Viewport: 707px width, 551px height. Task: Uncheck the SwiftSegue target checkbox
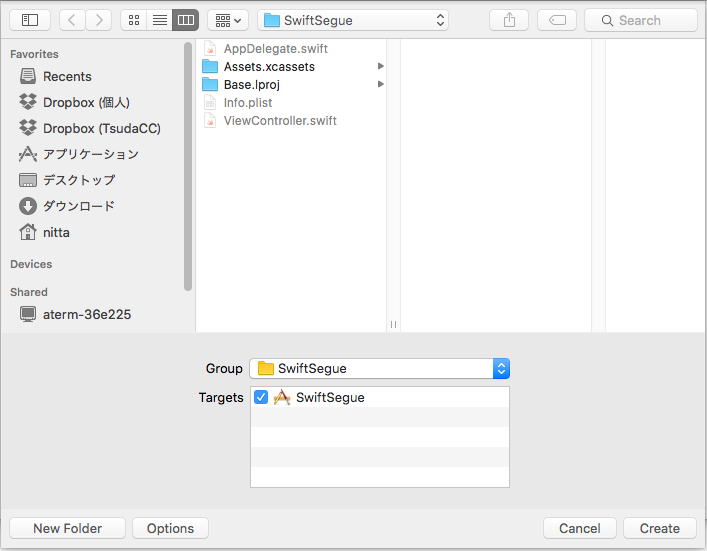[261, 397]
